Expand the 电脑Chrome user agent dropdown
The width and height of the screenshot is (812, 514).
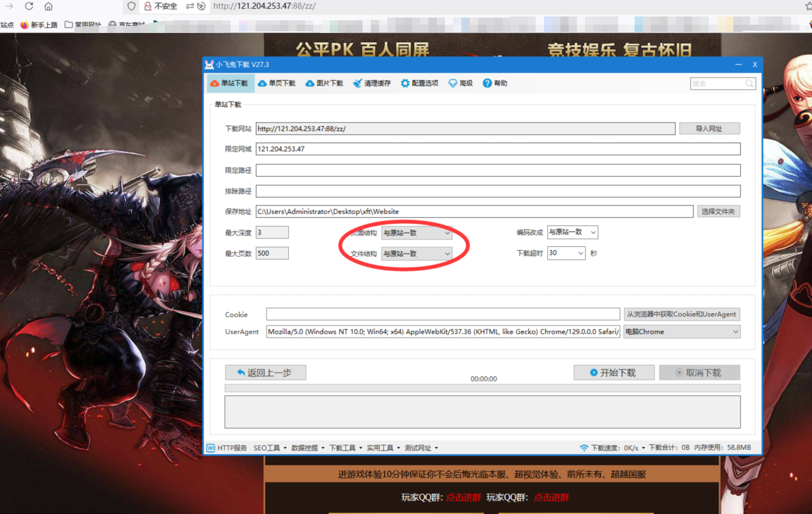(x=682, y=331)
